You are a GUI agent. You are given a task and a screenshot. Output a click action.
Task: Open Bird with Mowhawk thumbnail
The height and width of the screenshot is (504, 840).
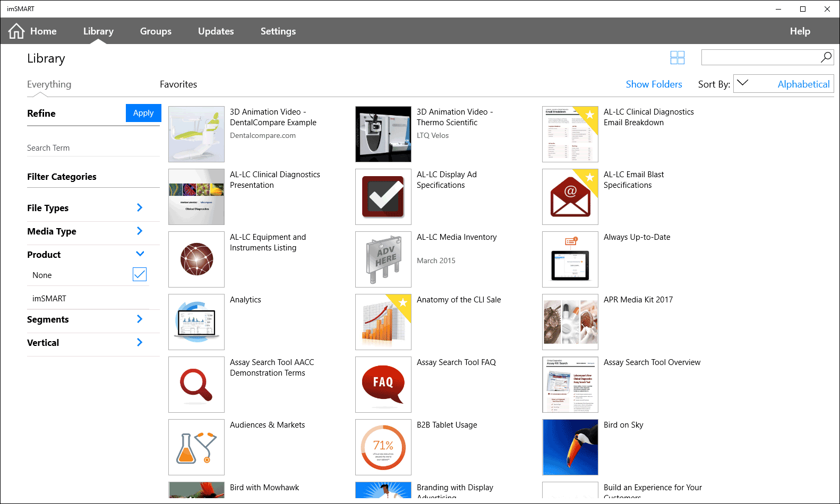click(196, 490)
